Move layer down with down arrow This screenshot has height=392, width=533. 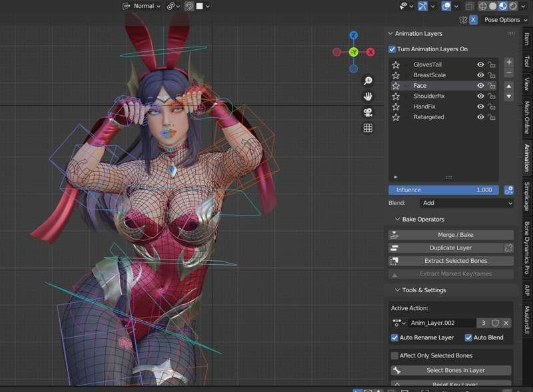(x=509, y=97)
